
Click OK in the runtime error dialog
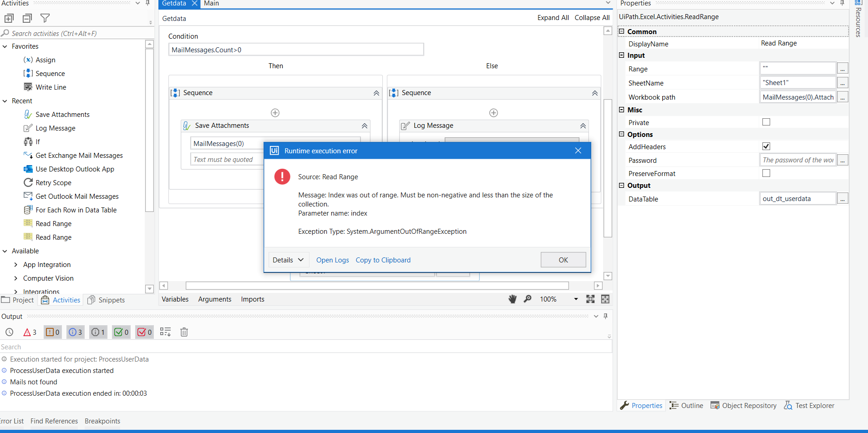[x=563, y=260]
